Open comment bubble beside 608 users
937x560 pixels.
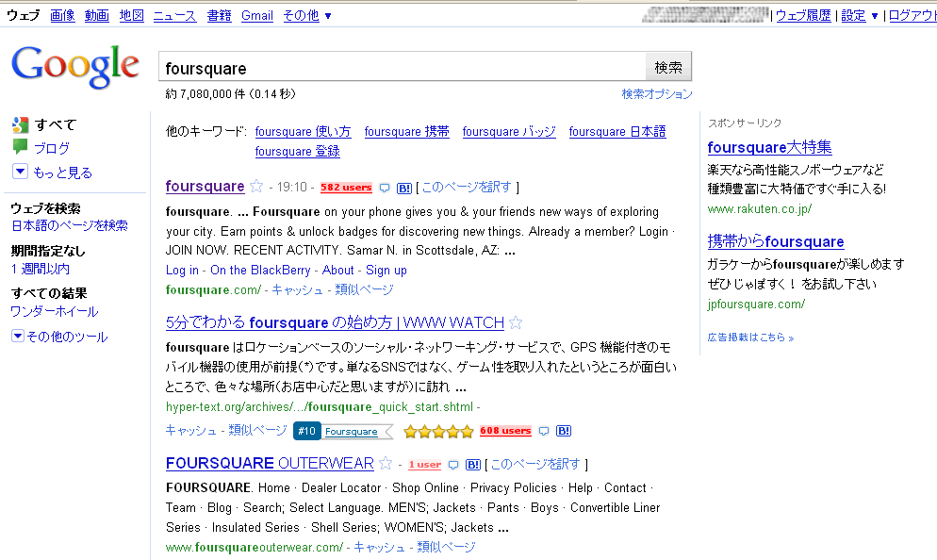[544, 431]
